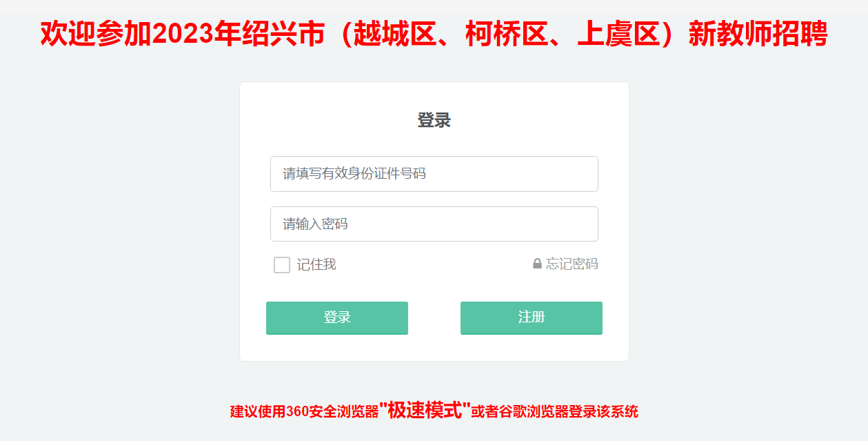Click the red 欢迎参加2023年绍兴市 headline start
868x441 pixels.
[x=97, y=35]
